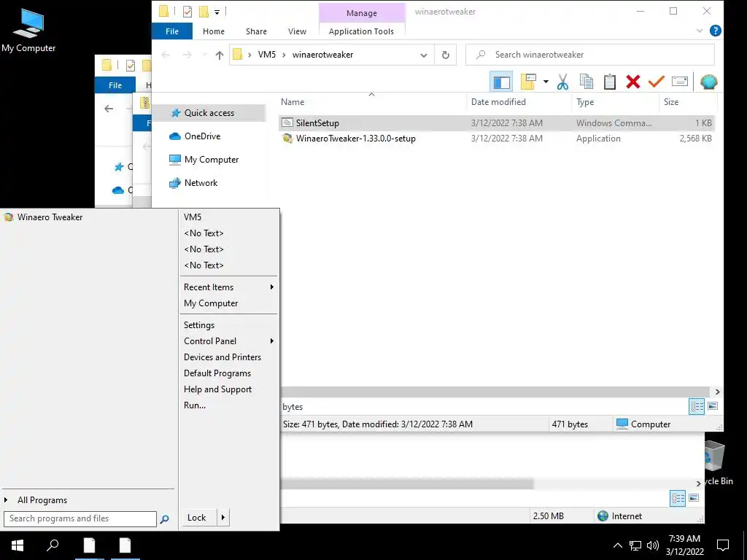Switch to the View ribbon tab
The image size is (747, 560).
pyautogui.click(x=298, y=31)
